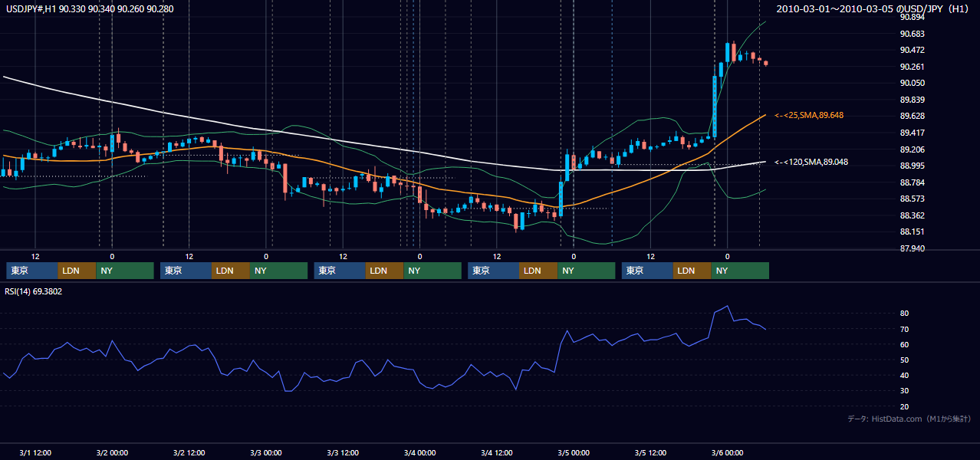The image size is (980, 460).
Task: Select the rightmost LDN session box
Action: (x=692, y=271)
